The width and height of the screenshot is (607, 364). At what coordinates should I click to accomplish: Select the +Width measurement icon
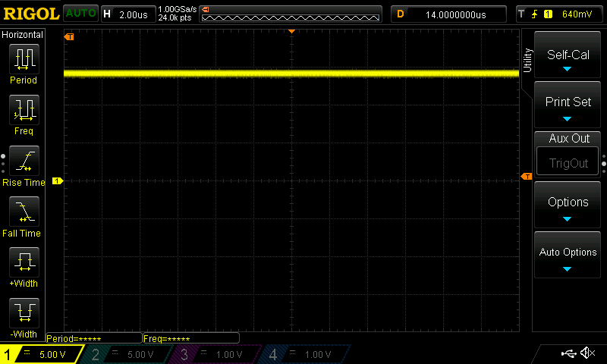coord(24,262)
